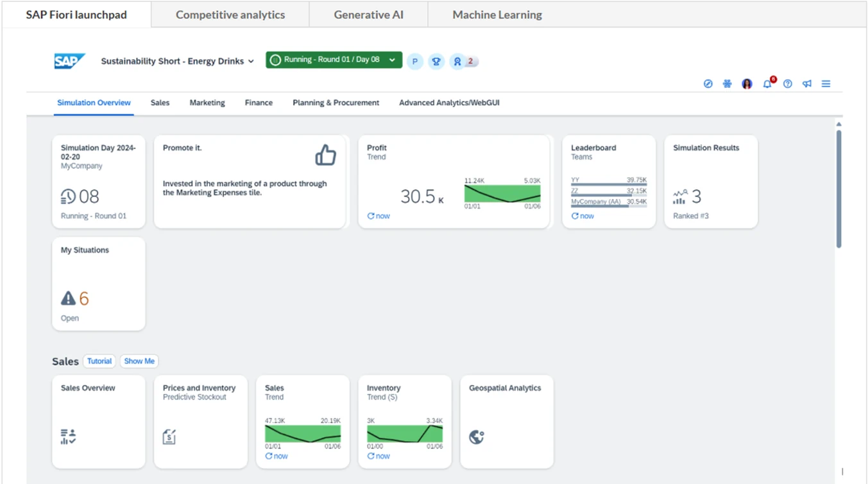868x484 pixels.
Task: Open Advanced Analytics/WebGUI tab
Action: coord(449,103)
